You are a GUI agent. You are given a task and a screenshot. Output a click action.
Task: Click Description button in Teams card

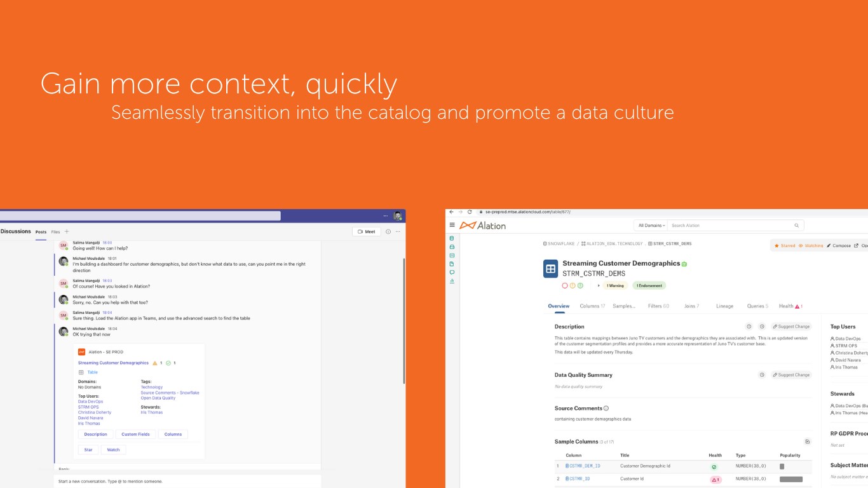click(x=96, y=435)
